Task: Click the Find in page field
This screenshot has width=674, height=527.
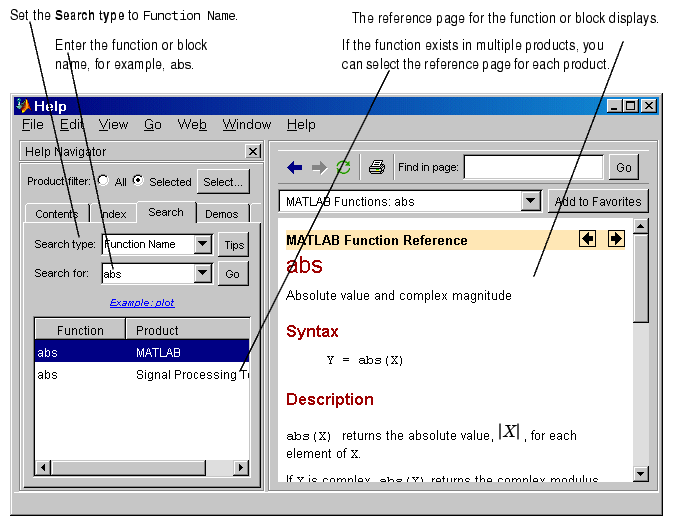Action: point(533,167)
